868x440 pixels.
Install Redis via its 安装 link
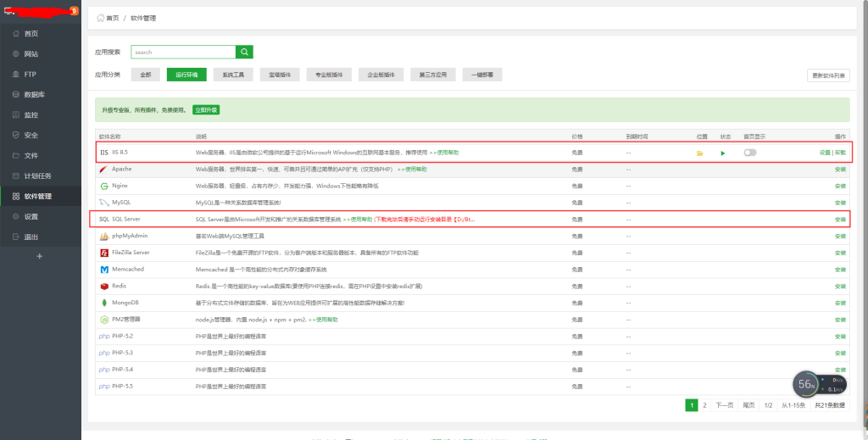click(840, 287)
